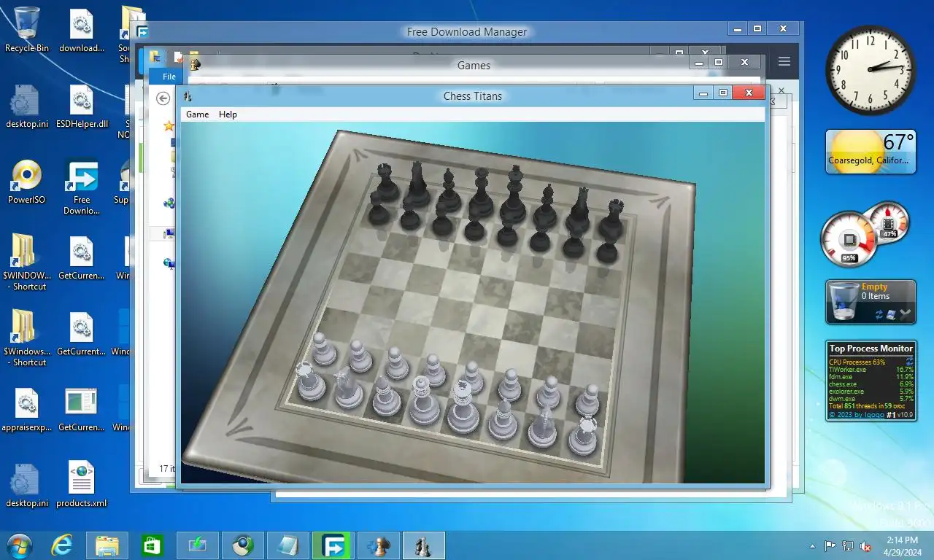Click the Games window title bar

474,66
